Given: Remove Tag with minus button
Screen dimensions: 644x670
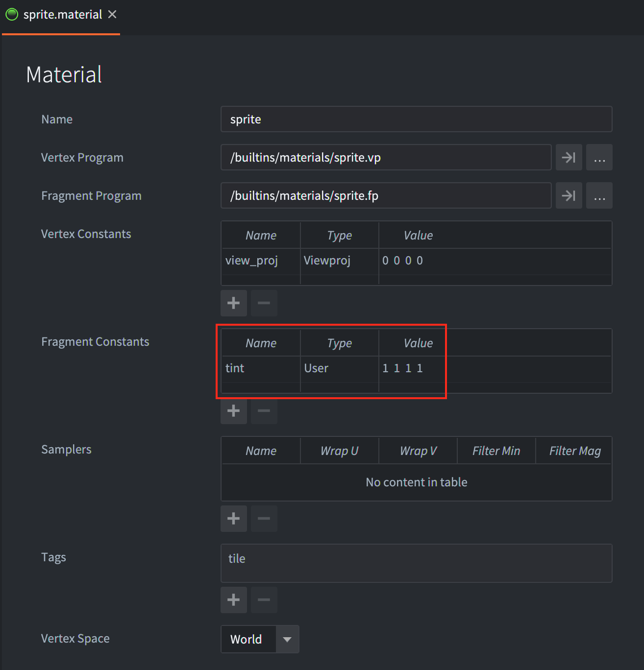Looking at the screenshot, I should [264, 599].
